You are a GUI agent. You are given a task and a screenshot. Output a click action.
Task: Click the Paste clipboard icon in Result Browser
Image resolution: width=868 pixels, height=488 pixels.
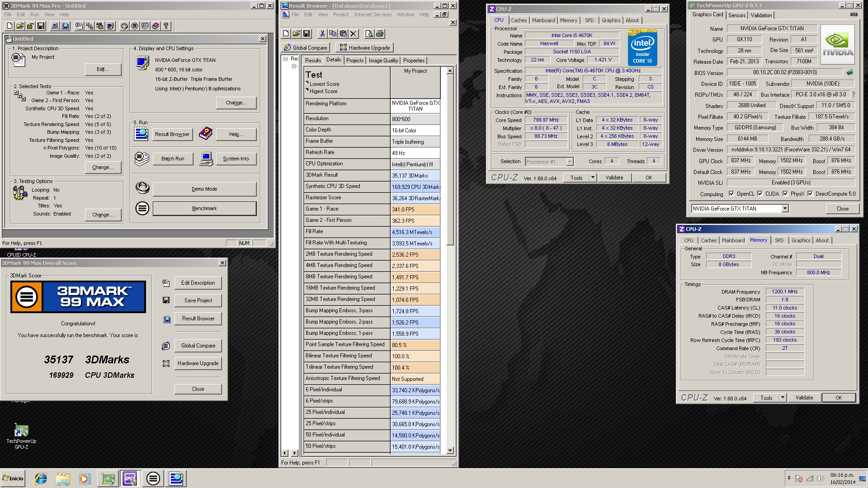point(343,34)
